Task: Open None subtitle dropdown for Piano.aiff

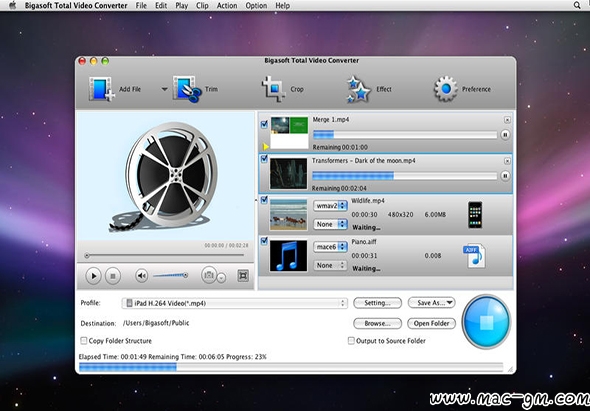Action: [x=330, y=265]
